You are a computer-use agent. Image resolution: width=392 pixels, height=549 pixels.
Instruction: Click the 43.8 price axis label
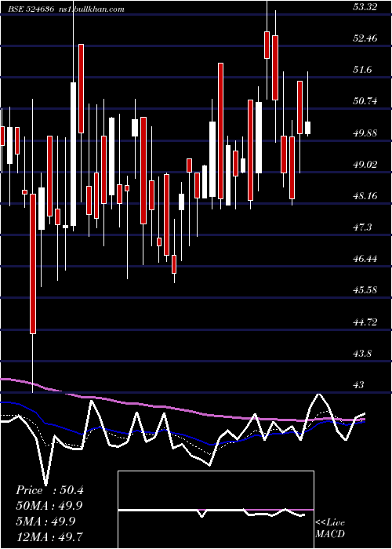(x=362, y=353)
